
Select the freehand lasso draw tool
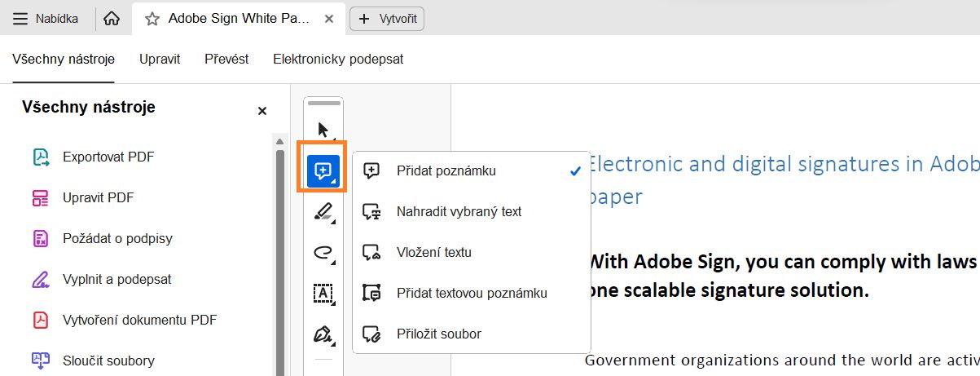tap(323, 253)
